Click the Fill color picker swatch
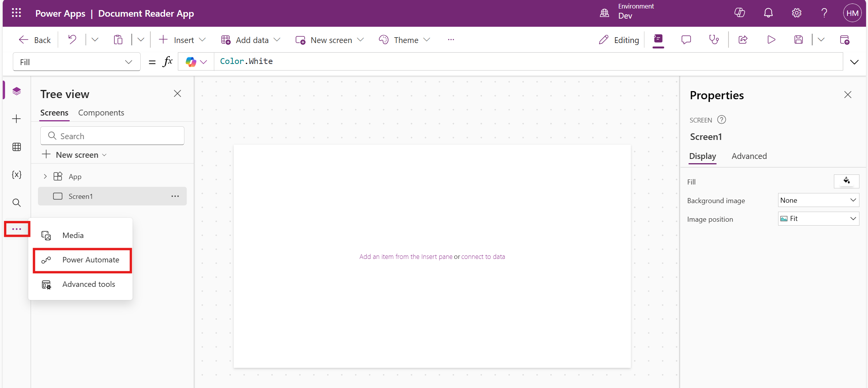868x388 pixels. pos(846,181)
